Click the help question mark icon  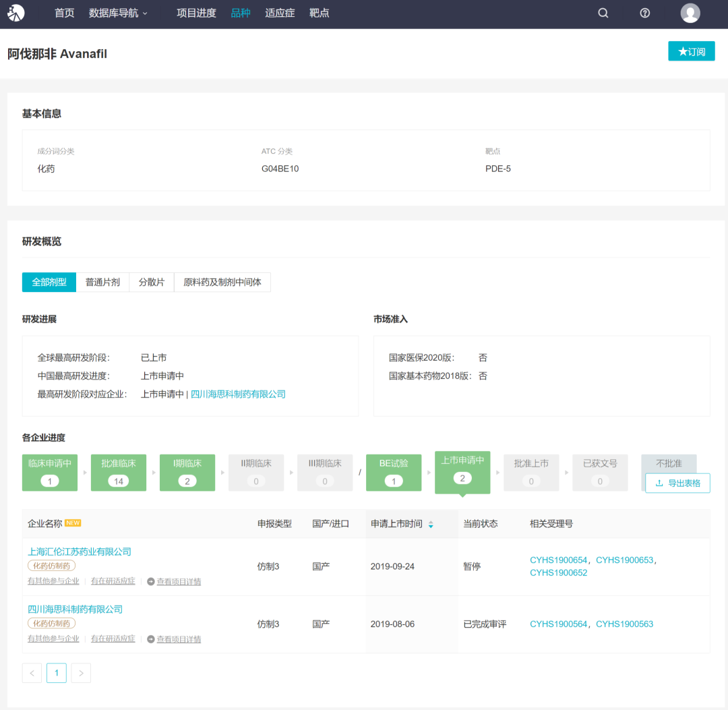(x=645, y=13)
